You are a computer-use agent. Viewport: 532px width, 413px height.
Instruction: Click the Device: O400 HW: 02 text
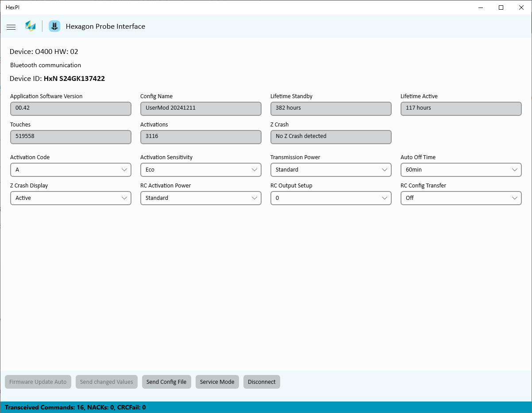(44, 52)
